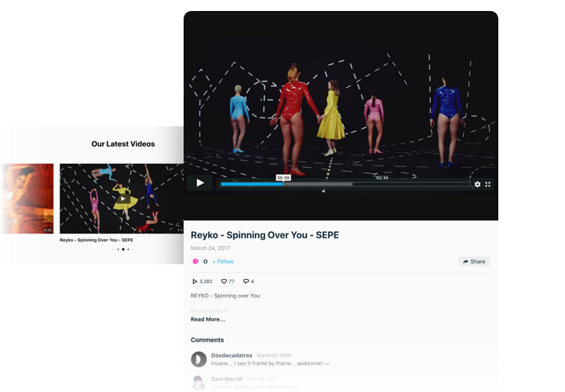
Task: Click the pink channel avatar icon
Action: pyautogui.click(x=195, y=261)
